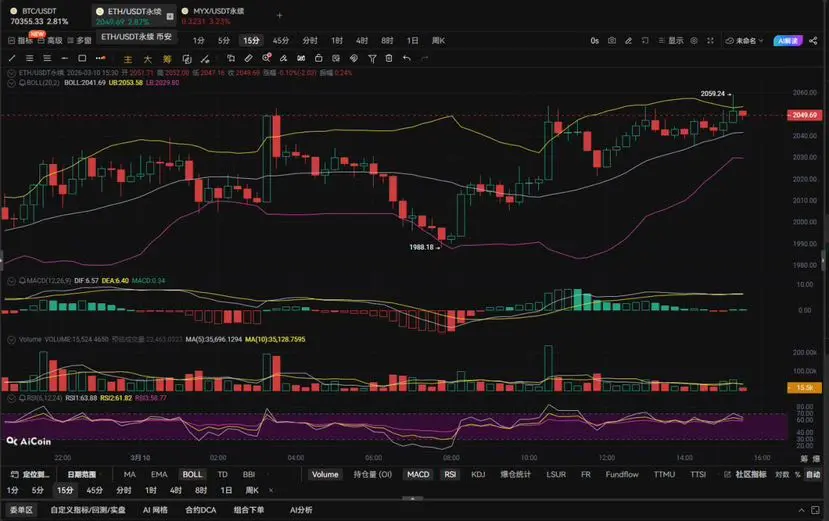This screenshot has width=829, height=521.
Task: Toggle the MACD sub-indicator
Action: coord(418,474)
